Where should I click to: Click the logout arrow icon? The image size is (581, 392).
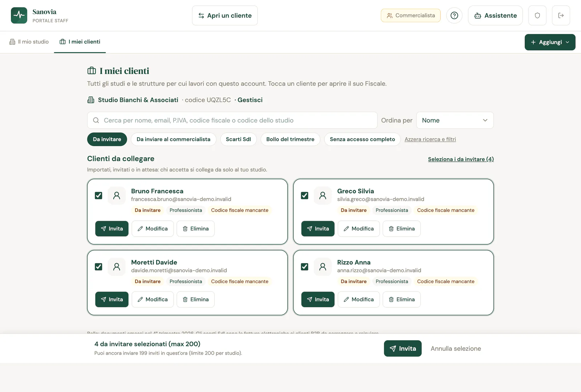pos(561,16)
